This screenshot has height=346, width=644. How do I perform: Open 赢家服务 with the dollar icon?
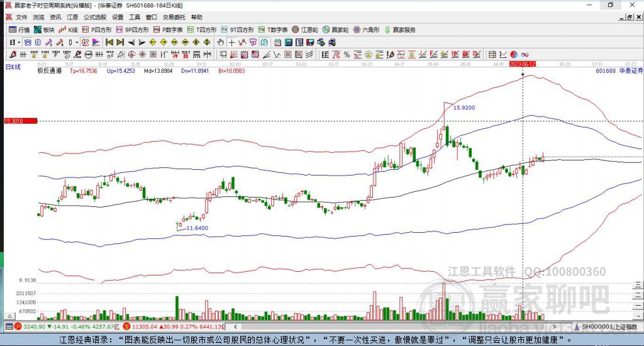click(x=400, y=30)
